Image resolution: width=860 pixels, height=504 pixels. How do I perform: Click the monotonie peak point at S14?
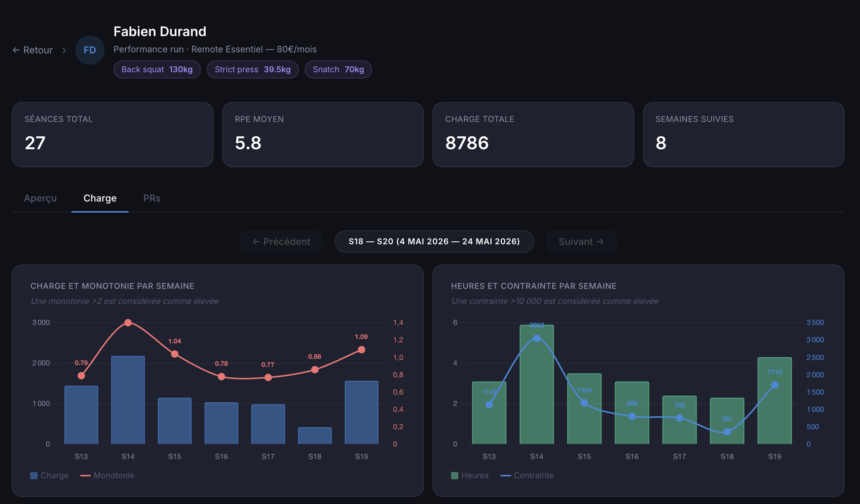tap(128, 323)
